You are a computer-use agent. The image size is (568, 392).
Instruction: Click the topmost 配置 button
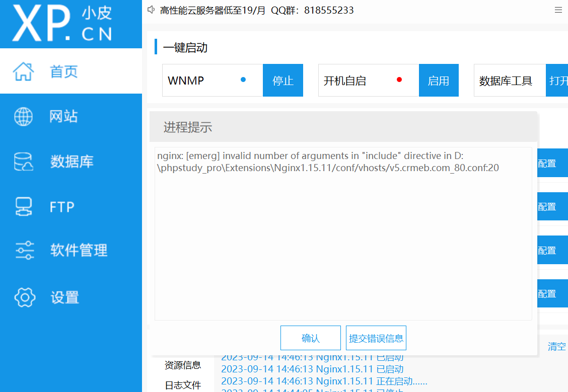552,163
